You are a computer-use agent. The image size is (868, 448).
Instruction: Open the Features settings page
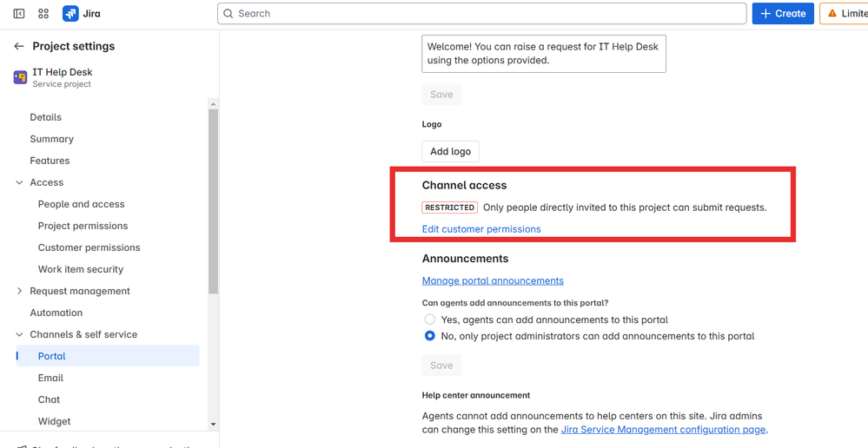(x=50, y=161)
